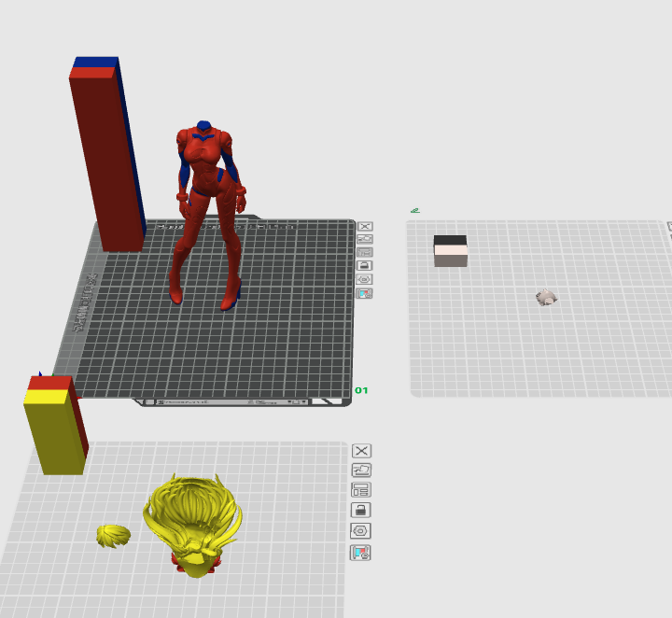Select the black and beige box on right plate
The height and width of the screenshot is (618, 672).
[x=451, y=251]
